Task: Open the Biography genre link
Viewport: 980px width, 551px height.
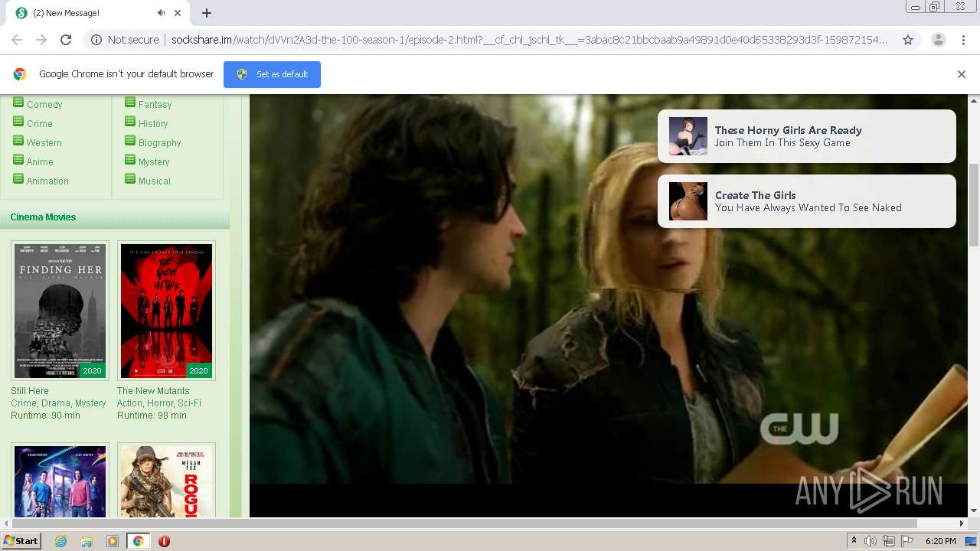Action: (160, 143)
